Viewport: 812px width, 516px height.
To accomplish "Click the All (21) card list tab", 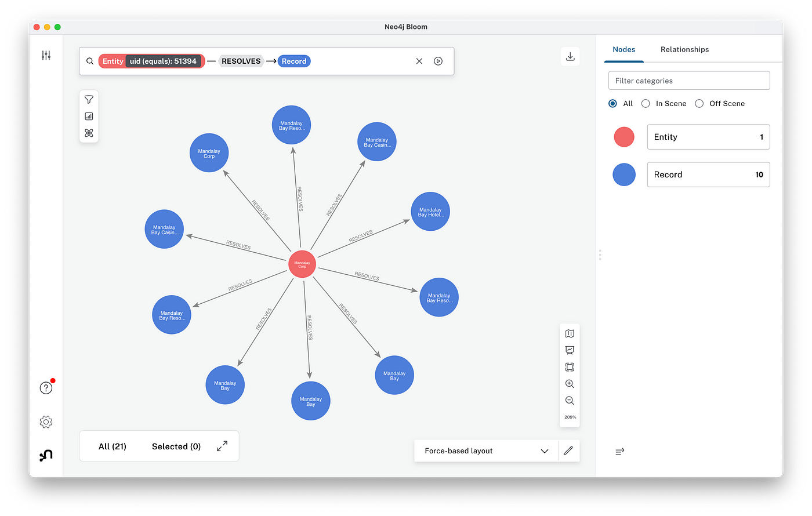I will pos(113,446).
